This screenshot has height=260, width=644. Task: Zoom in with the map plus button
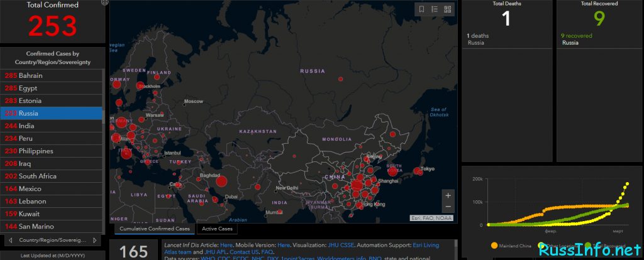(448, 195)
